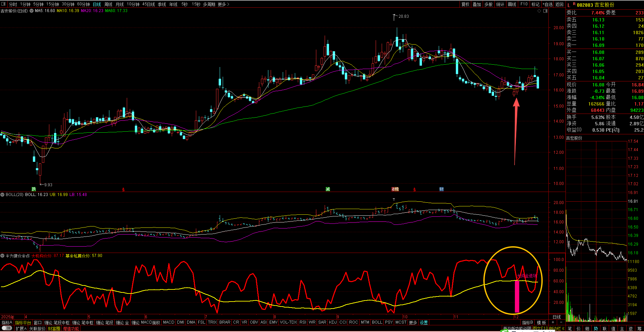Select the 势 sidebar tab
The height and width of the screenshot is (332, 644).
point(596,329)
